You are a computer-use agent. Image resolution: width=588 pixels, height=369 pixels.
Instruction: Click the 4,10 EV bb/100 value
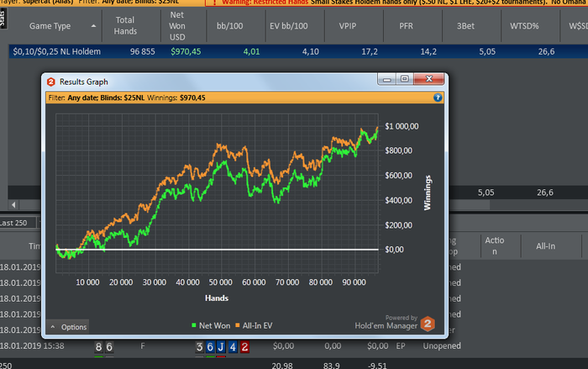coord(311,51)
